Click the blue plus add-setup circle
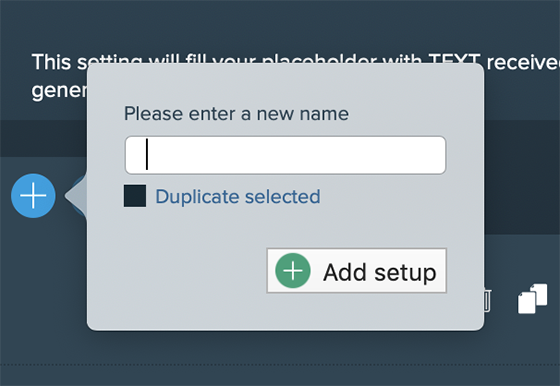Image resolution: width=560 pixels, height=386 pixels. [33, 196]
